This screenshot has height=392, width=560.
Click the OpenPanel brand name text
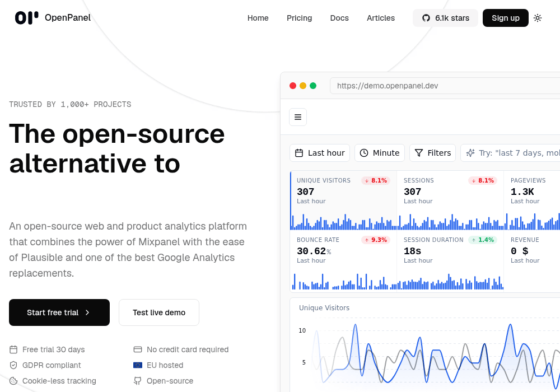point(68,18)
